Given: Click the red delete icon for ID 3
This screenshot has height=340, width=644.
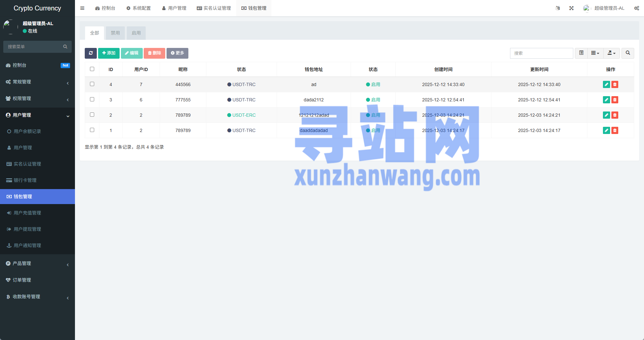Looking at the screenshot, I should pyautogui.click(x=615, y=100).
